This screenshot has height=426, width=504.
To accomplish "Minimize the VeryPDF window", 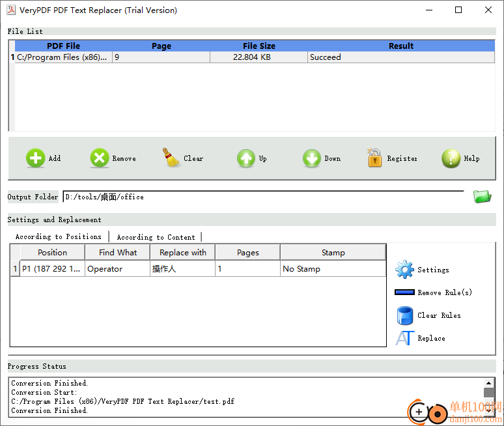I will click(x=428, y=10).
